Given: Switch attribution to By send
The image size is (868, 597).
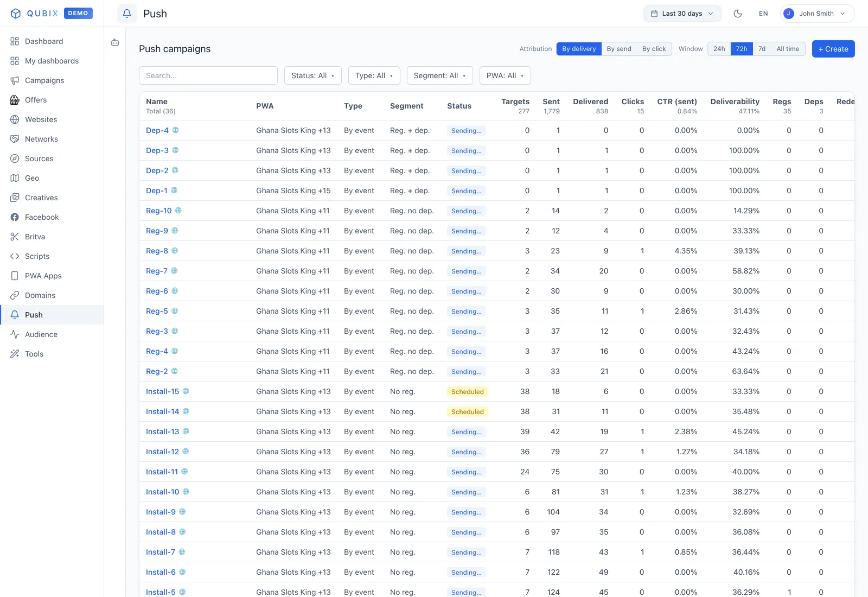Looking at the screenshot, I should point(619,49).
